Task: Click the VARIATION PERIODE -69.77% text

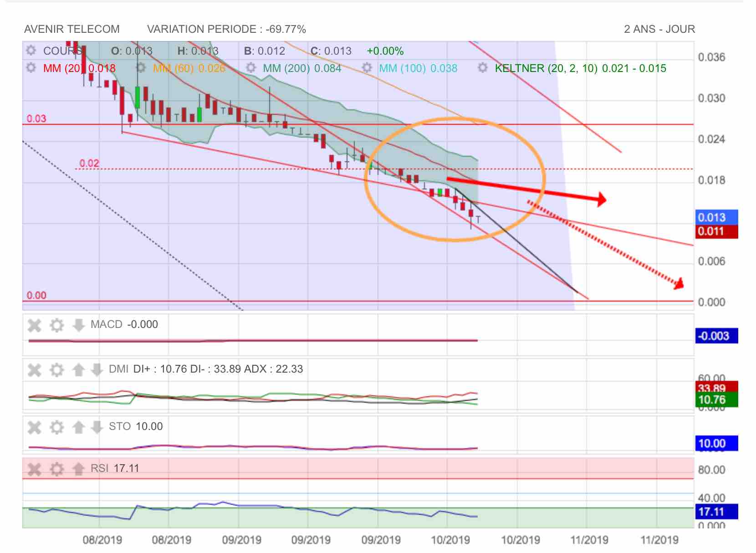Action: pos(226,29)
